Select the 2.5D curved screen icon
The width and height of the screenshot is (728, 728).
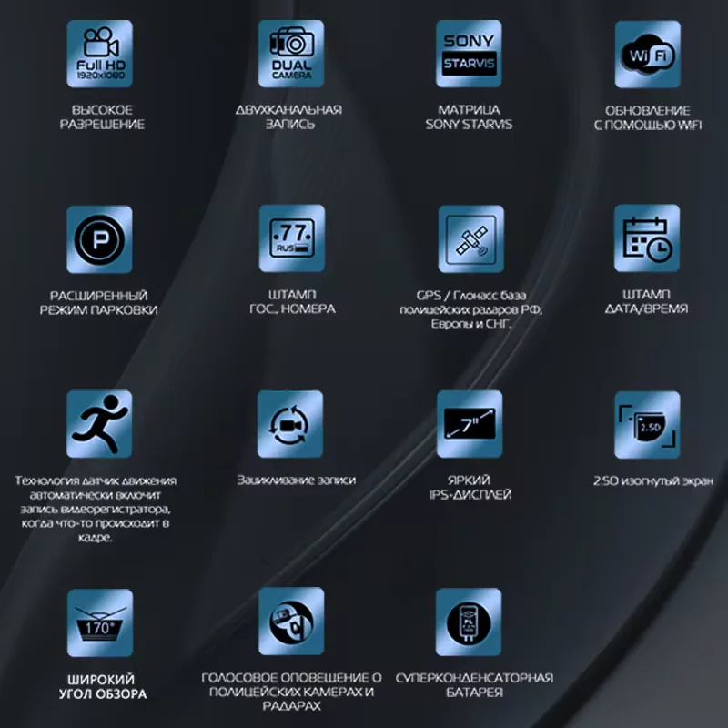pos(647,425)
